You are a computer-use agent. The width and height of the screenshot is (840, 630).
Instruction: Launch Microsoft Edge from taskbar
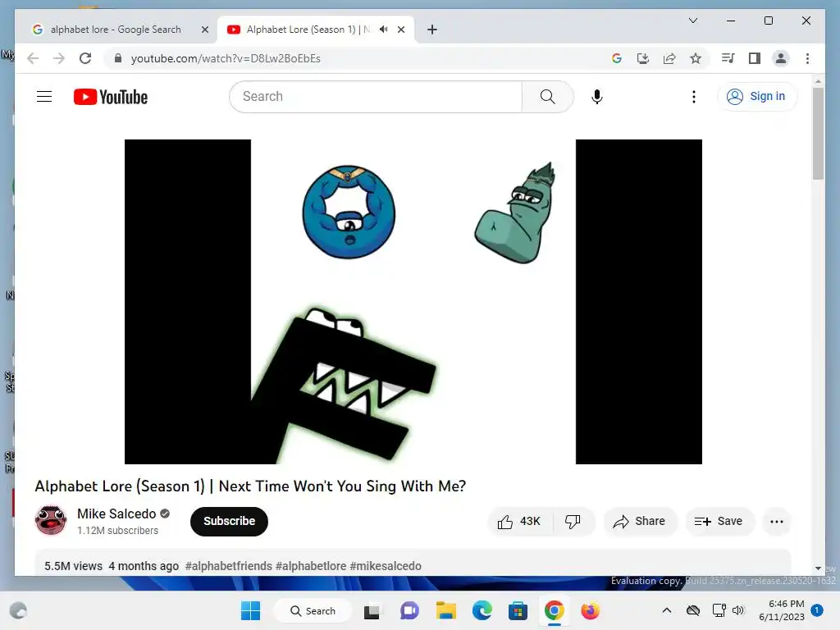(x=482, y=610)
